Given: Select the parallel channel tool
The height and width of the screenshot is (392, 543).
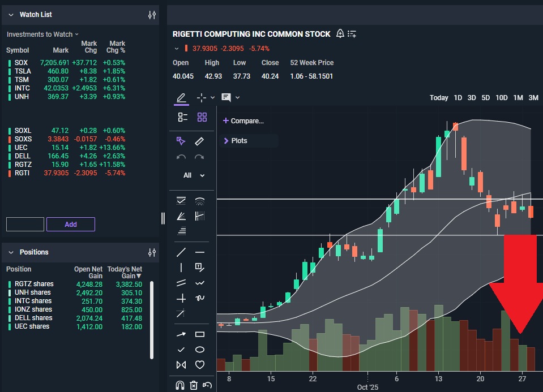Looking at the screenshot, I should tap(181, 283).
